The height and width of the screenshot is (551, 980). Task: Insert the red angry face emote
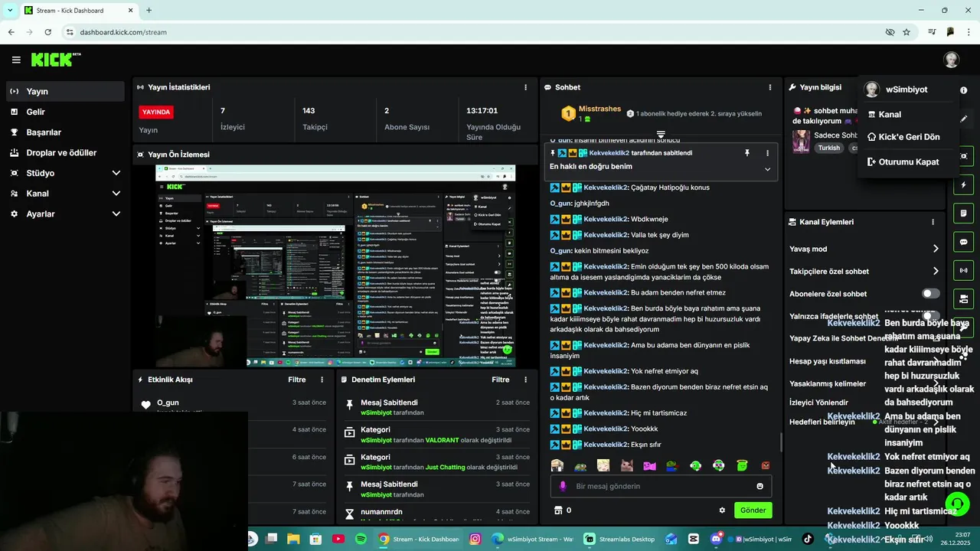pyautogui.click(x=765, y=465)
